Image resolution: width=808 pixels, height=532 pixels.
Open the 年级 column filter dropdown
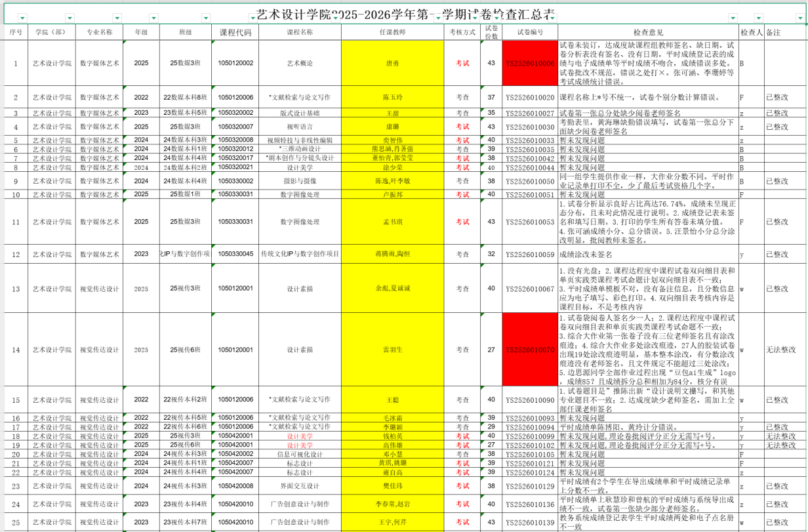pos(154,18)
